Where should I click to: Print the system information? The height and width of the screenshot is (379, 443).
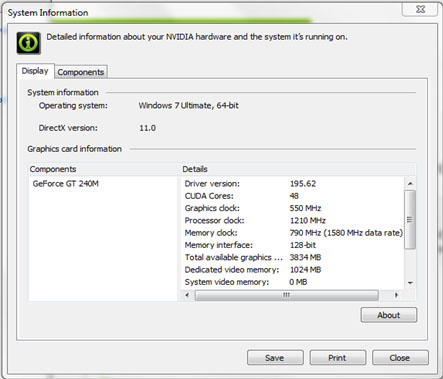[x=337, y=358]
